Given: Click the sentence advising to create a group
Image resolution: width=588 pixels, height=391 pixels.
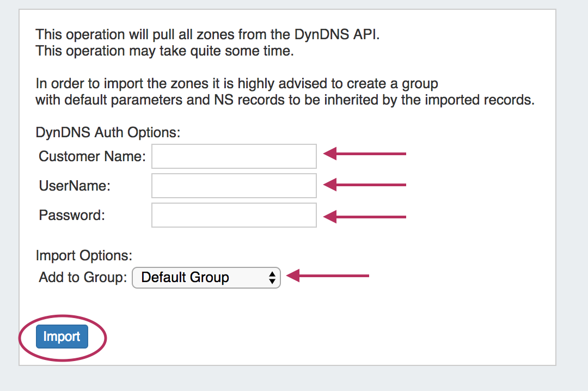Looking at the screenshot, I should pos(237,84).
